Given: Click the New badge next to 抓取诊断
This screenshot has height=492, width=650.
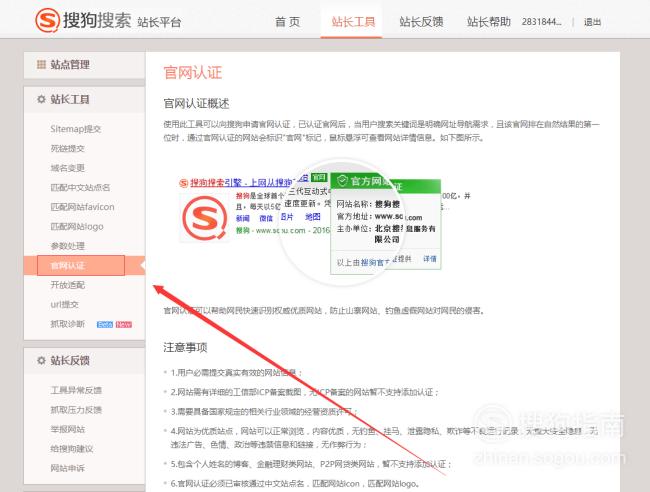Looking at the screenshot, I should [x=124, y=325].
